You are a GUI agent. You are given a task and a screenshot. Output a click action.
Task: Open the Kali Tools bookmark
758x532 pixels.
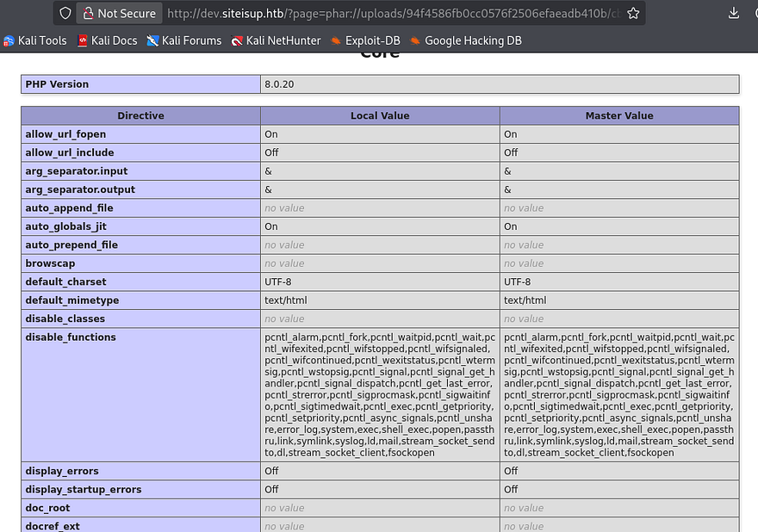click(34, 40)
